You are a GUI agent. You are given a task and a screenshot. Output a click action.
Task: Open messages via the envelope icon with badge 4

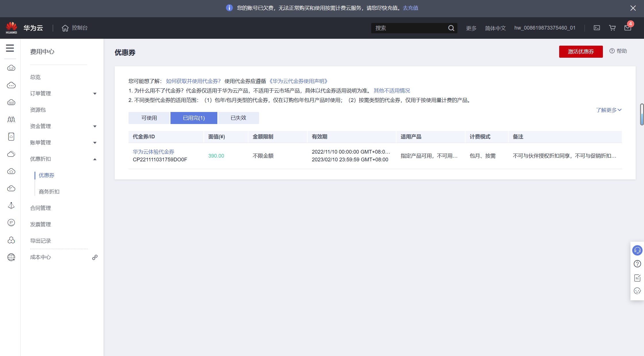[628, 28]
